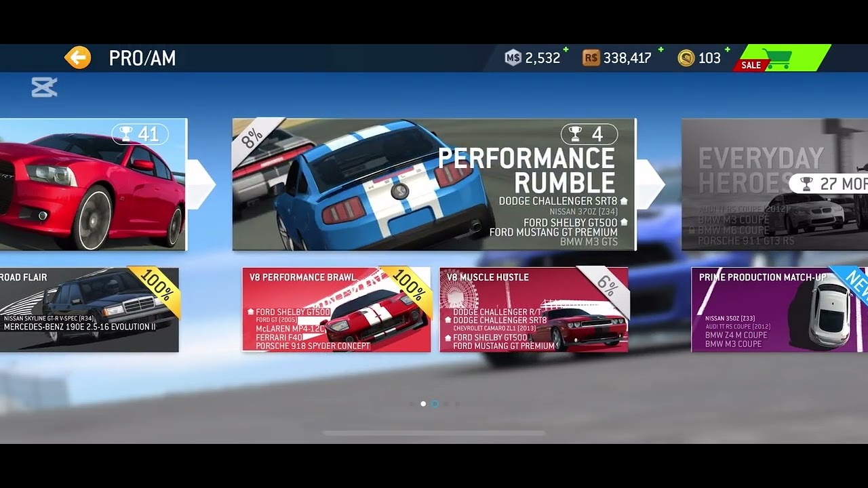The height and width of the screenshot is (488, 868).
Task: Open the V8 Performance Brawl event
Action: 336,310
